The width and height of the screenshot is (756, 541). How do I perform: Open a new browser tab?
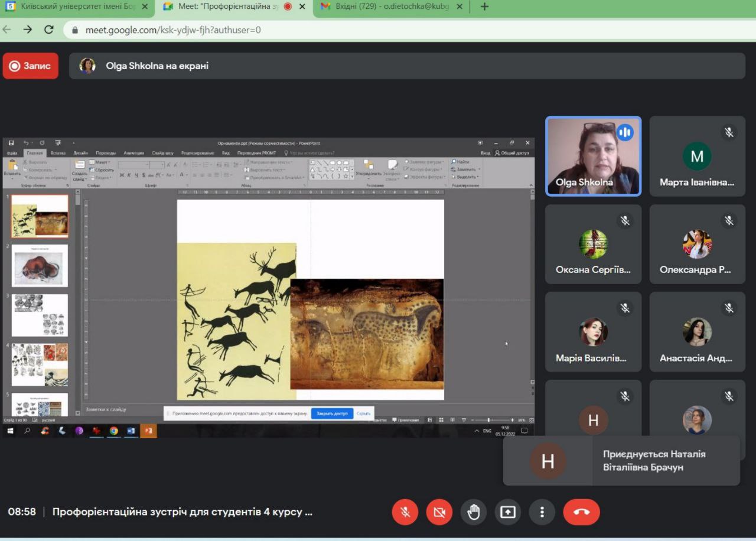485,6
